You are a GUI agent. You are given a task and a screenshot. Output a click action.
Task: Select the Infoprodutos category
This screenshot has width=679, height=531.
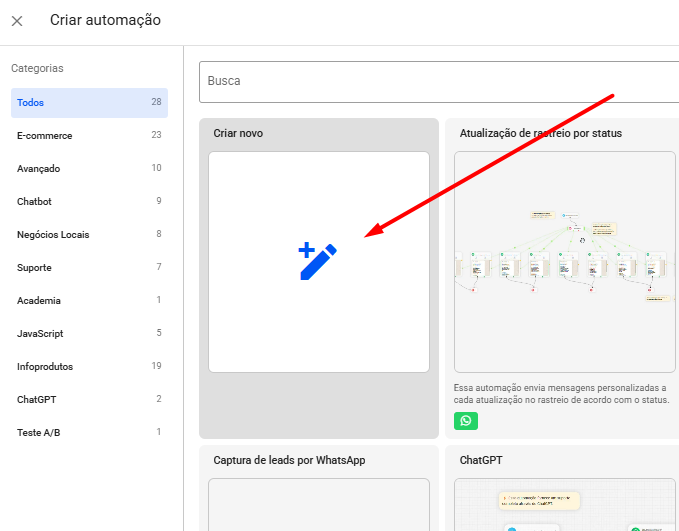pos(89,367)
